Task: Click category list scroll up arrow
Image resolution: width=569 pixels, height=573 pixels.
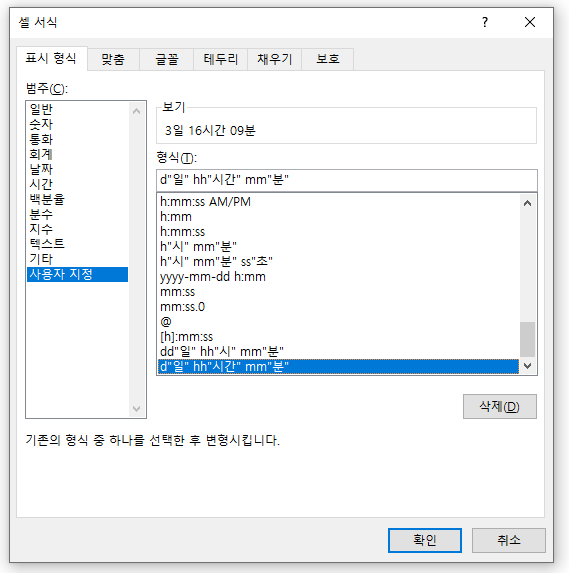Action: pyautogui.click(x=137, y=111)
